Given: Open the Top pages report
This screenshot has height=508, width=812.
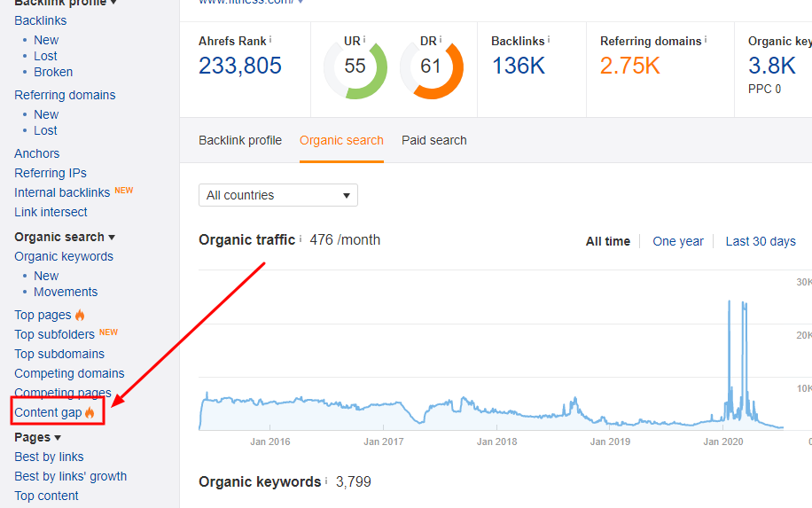Looking at the screenshot, I should pyautogui.click(x=43, y=316).
